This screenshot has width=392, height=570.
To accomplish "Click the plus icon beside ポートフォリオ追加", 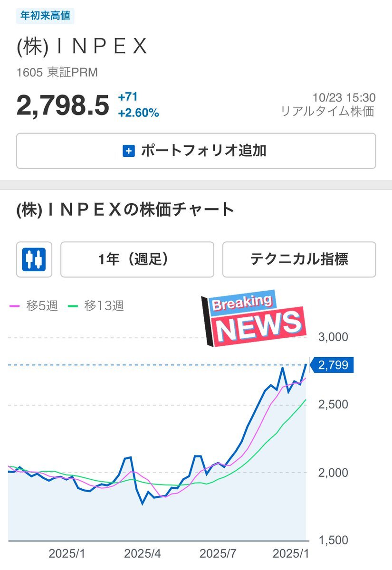I will pos(129,151).
